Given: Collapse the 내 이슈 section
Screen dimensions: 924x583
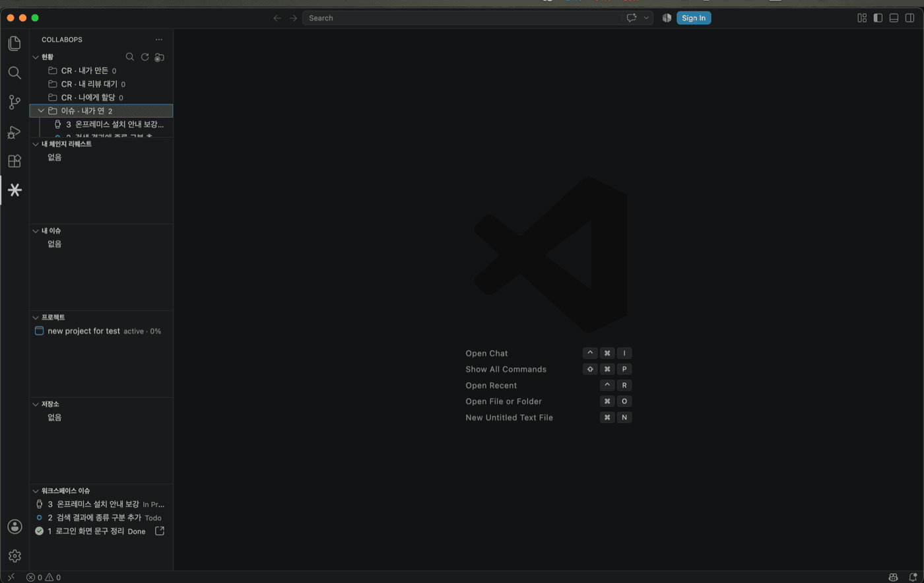Looking at the screenshot, I should click(36, 230).
